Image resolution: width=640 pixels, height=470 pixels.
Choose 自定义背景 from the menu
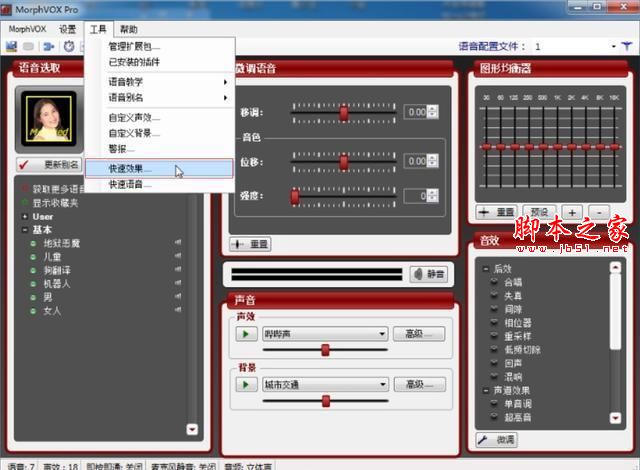[160, 133]
